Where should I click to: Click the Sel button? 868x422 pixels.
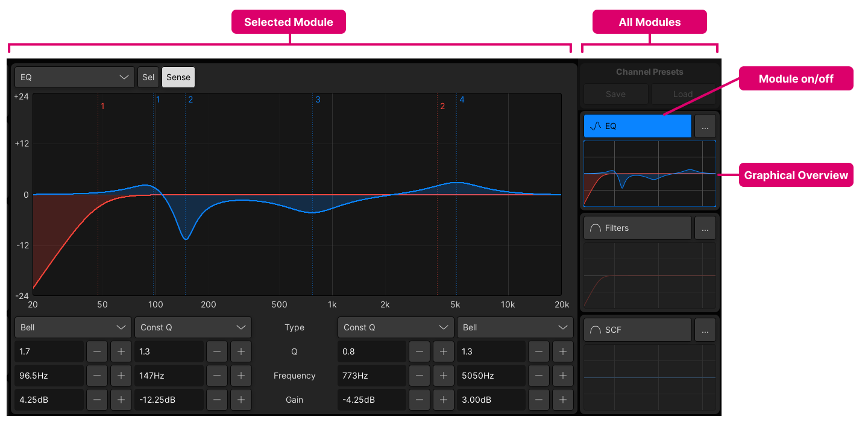click(x=148, y=77)
